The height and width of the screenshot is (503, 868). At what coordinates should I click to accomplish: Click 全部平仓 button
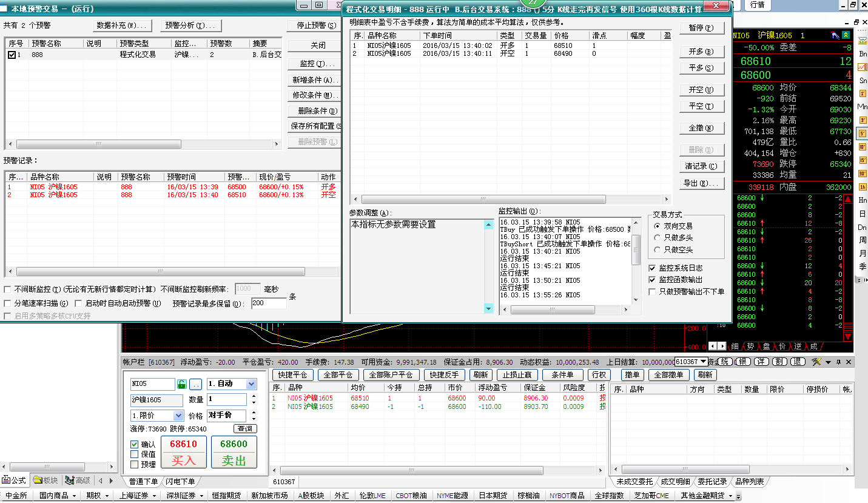[x=337, y=374]
